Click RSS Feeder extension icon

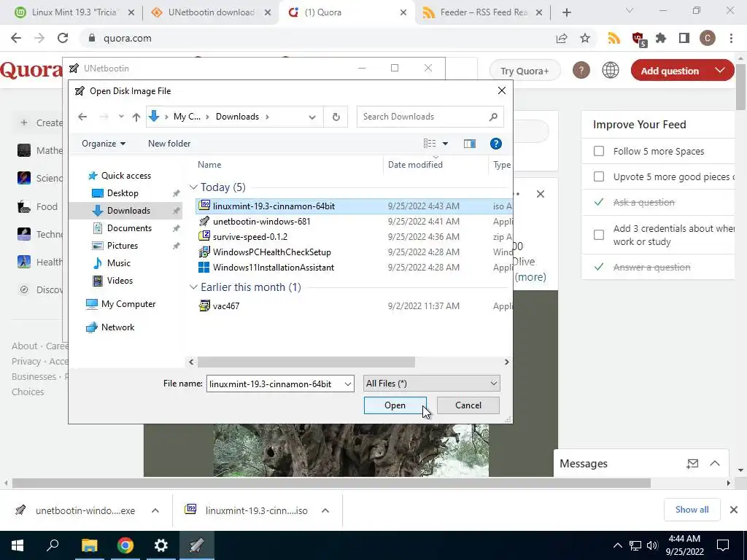(614, 38)
